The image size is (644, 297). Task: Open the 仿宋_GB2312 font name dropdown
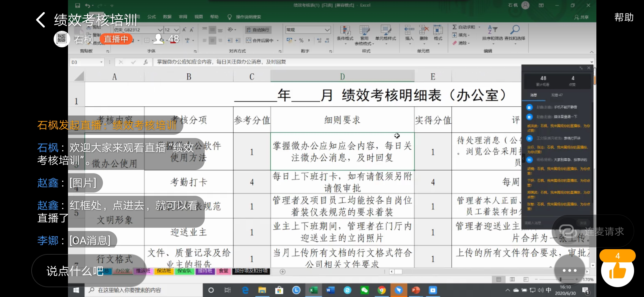tap(160, 30)
